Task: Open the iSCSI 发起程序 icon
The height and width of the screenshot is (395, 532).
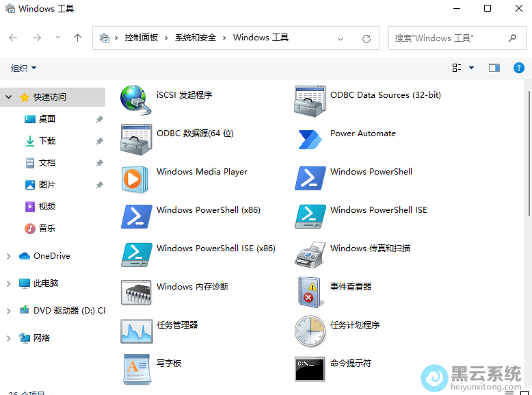Action: click(x=136, y=97)
